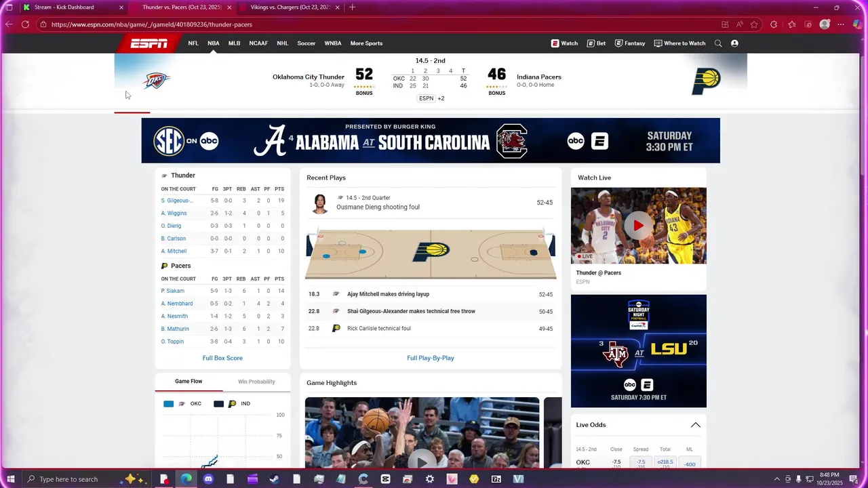Click the ESPN +2 broadcast badge
Viewport: 868px width, 488px height.
pos(431,98)
